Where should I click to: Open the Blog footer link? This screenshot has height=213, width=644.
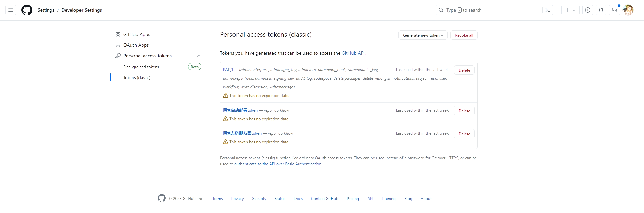(x=408, y=199)
